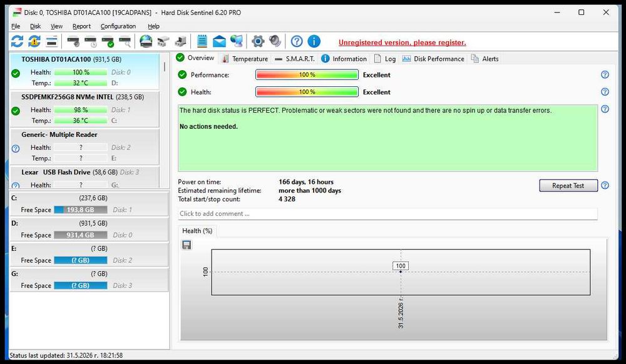Click the two grey drives toolbar icon
The width and height of the screenshot is (626, 364).
click(x=163, y=41)
